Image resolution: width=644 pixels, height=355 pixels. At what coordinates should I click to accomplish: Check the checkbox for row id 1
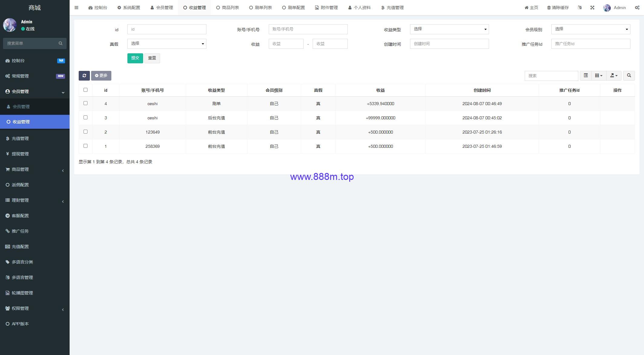click(x=85, y=146)
